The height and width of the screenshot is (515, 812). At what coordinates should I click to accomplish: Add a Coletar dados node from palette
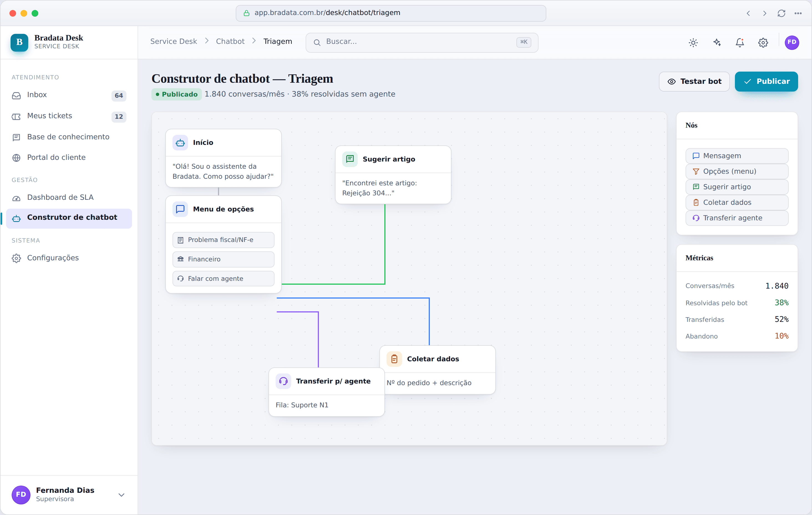(737, 203)
